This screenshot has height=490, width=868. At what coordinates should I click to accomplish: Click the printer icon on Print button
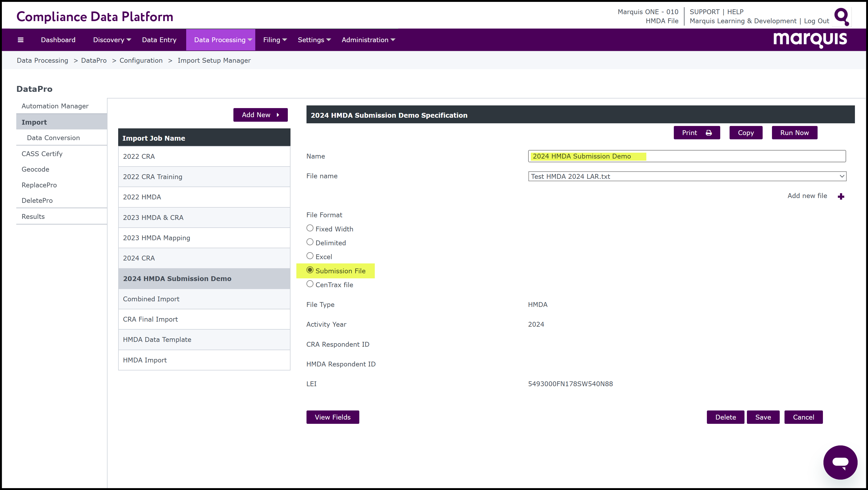click(x=709, y=133)
